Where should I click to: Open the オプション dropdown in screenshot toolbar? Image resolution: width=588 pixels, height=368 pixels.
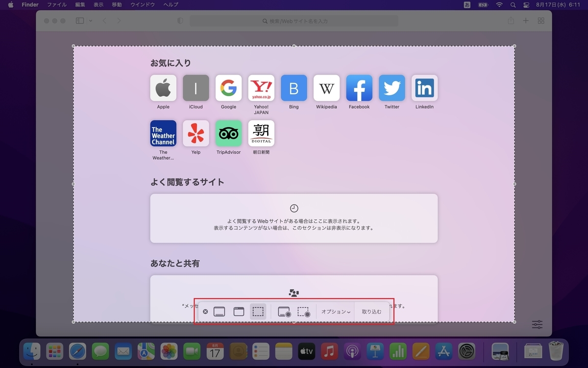[336, 312]
